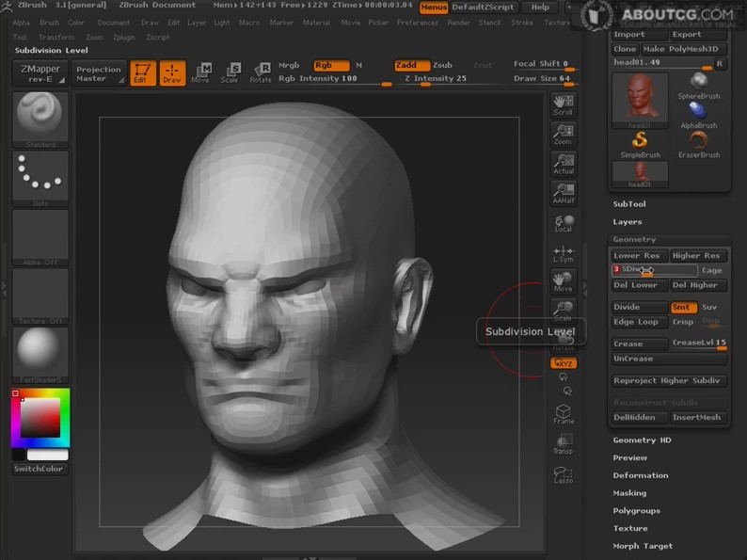Toggle the XYZ rotation mode

point(564,362)
